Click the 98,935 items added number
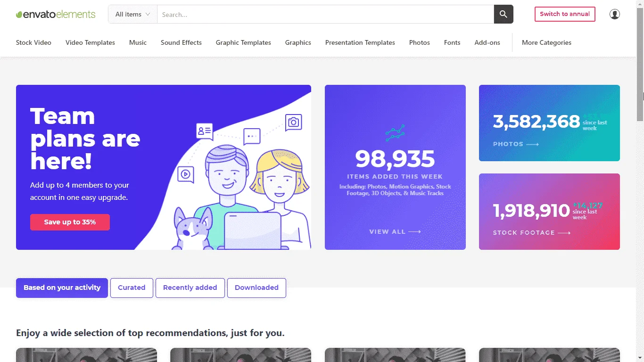Viewport: 644px width, 362px height. click(x=395, y=159)
